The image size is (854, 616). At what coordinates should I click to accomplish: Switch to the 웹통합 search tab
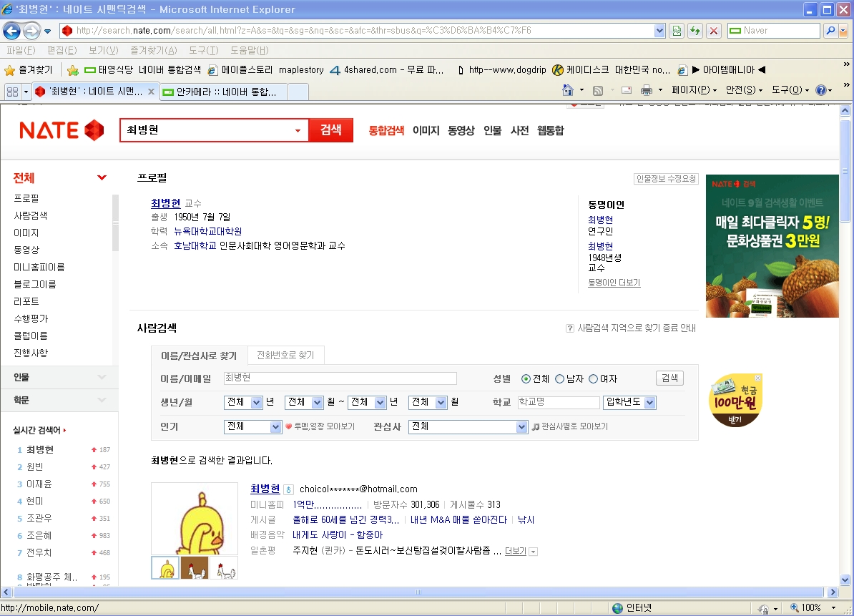pos(551,131)
